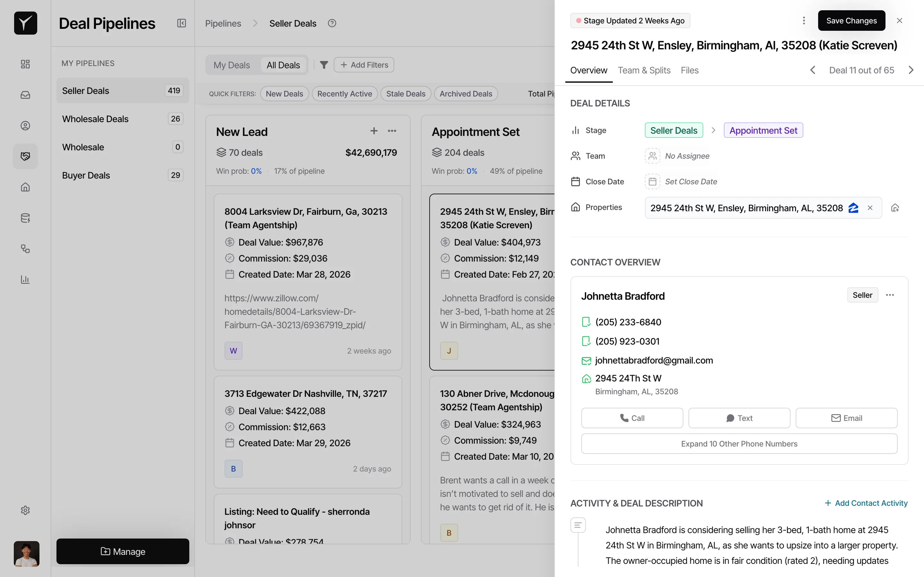Open the Appointment Set stage dropdown
Viewport: 924px width, 577px height.
(763, 130)
